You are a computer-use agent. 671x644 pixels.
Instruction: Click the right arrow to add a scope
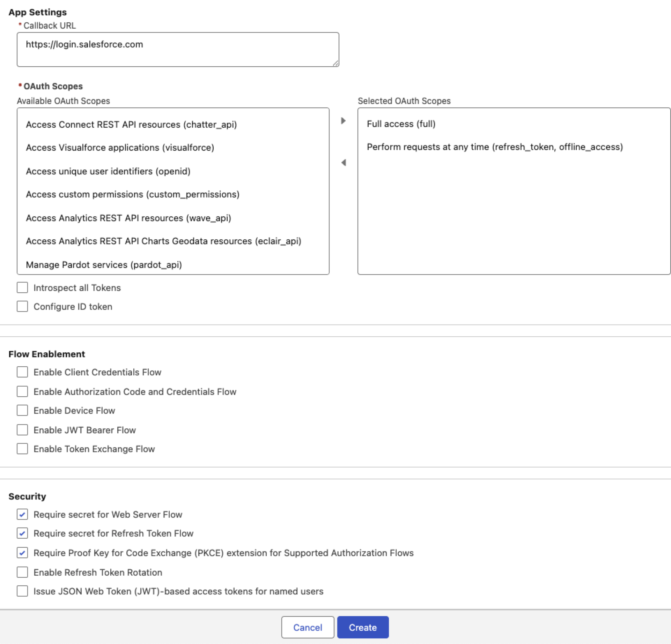[x=344, y=121]
